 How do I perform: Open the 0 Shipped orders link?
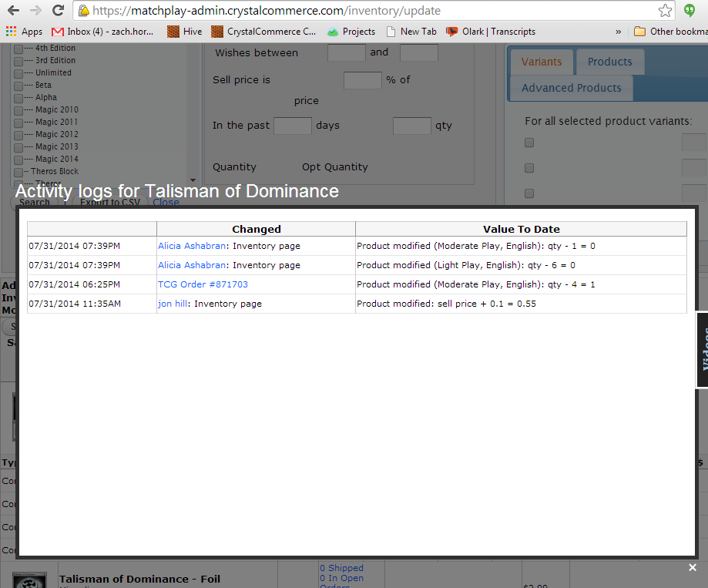(341, 568)
